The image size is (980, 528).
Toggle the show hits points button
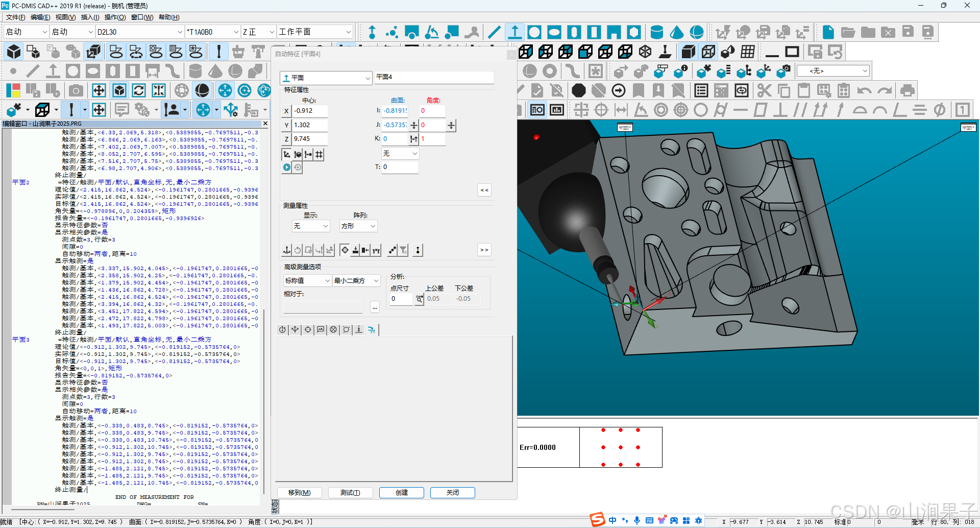pyautogui.click(x=392, y=250)
